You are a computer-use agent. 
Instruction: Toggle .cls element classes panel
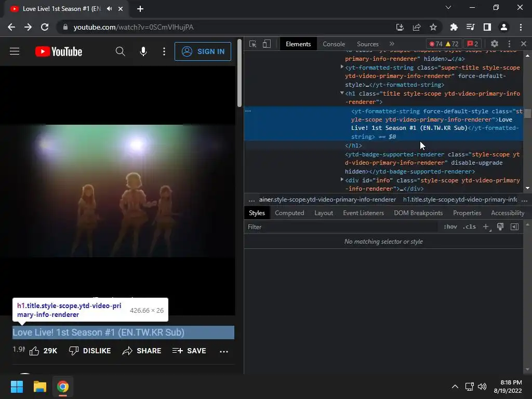tap(469, 227)
